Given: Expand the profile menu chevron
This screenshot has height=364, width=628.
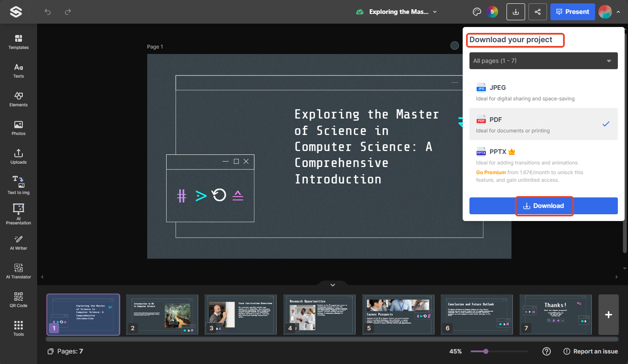Looking at the screenshot, I should (618, 12).
